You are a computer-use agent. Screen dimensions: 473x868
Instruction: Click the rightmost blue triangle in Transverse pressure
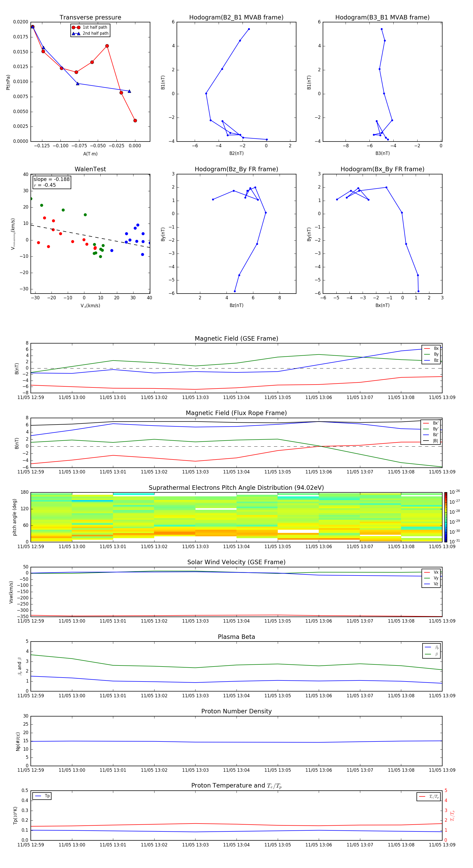[129, 91]
